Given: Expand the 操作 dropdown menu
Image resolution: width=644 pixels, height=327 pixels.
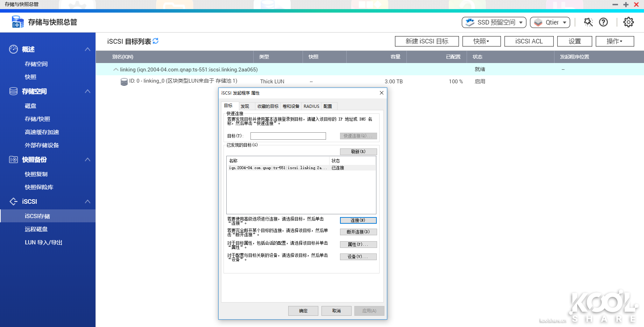Looking at the screenshot, I should pyautogui.click(x=615, y=41).
